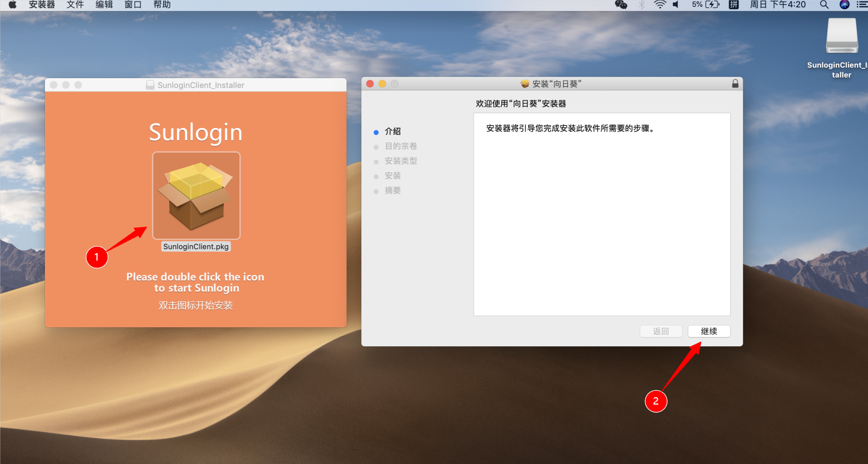868x464 pixels.
Task: Click the installer introduction text paragraph
Action: [570, 128]
